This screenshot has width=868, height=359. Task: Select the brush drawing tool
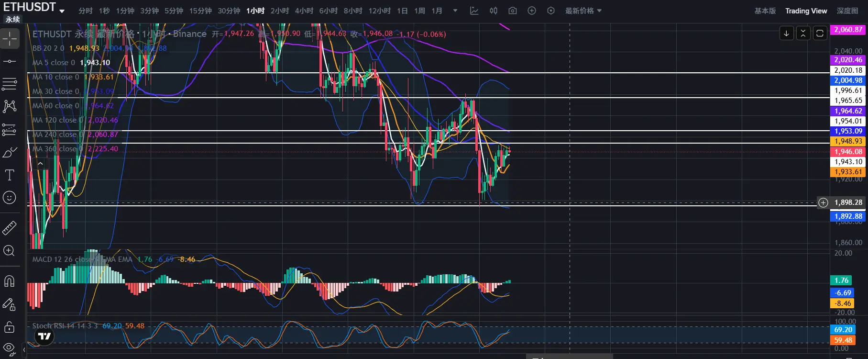[10, 152]
